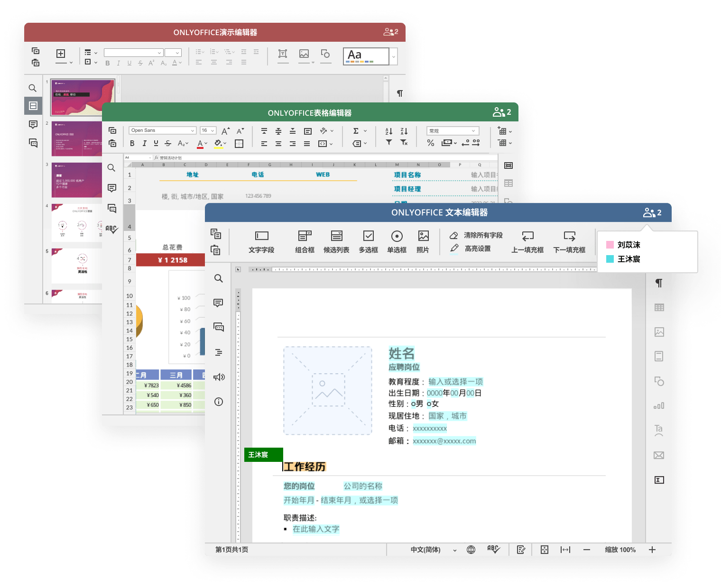The image size is (721, 588).
Task: Toggle bold in spreadsheet editor toolbar
Action: pyautogui.click(x=132, y=143)
